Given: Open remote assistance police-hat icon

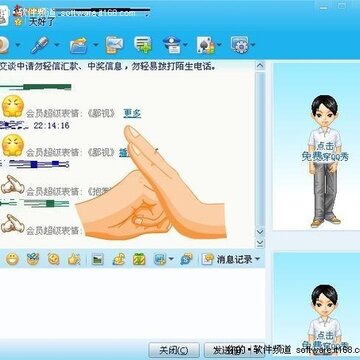Looking at the screenshot, I should pos(171,45).
